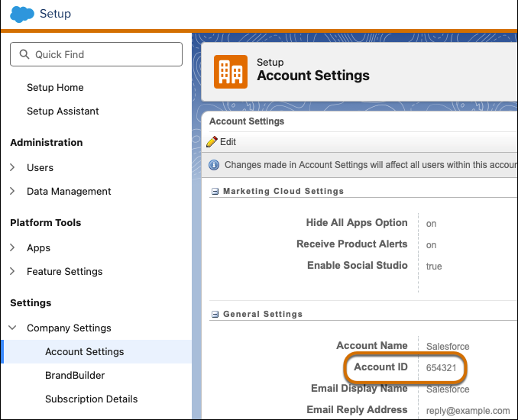Screen dimensions: 518x420
Task: Click the Quick Find magnifier icon
Action: point(24,54)
